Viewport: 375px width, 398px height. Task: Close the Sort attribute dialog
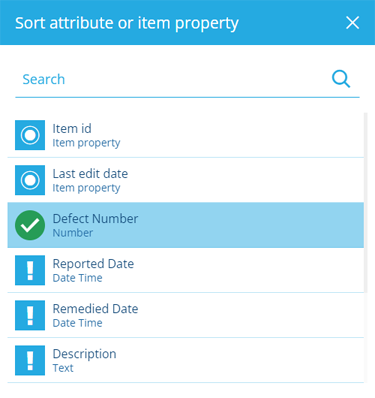(x=352, y=23)
